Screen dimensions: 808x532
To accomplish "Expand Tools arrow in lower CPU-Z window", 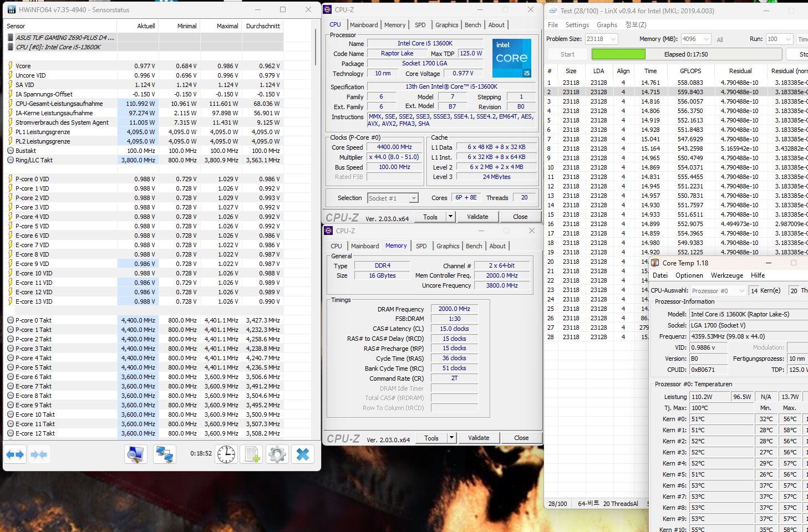I will (x=452, y=438).
